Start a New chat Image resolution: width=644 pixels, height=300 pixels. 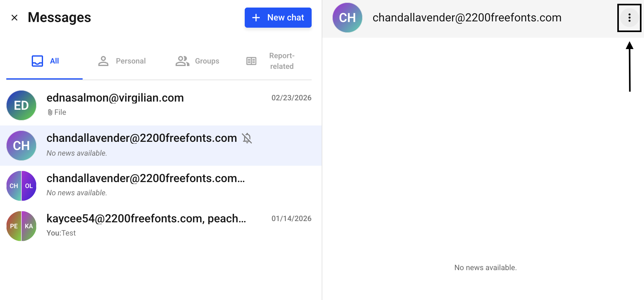coord(278,18)
